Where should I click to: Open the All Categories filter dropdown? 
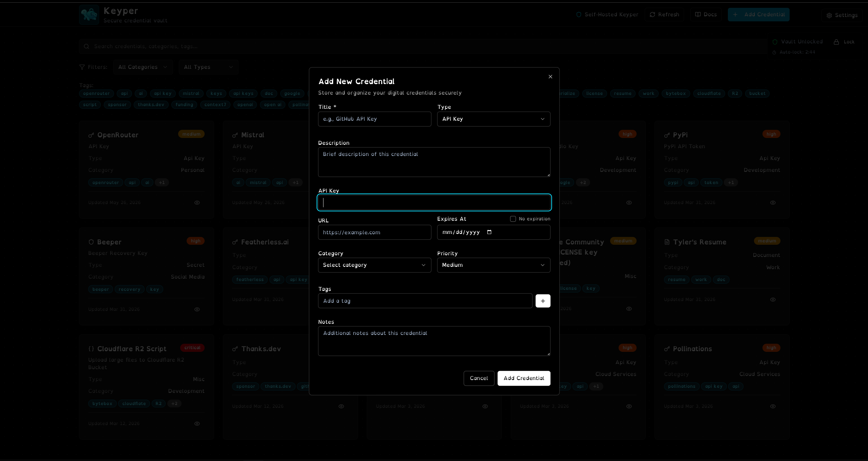coord(143,67)
